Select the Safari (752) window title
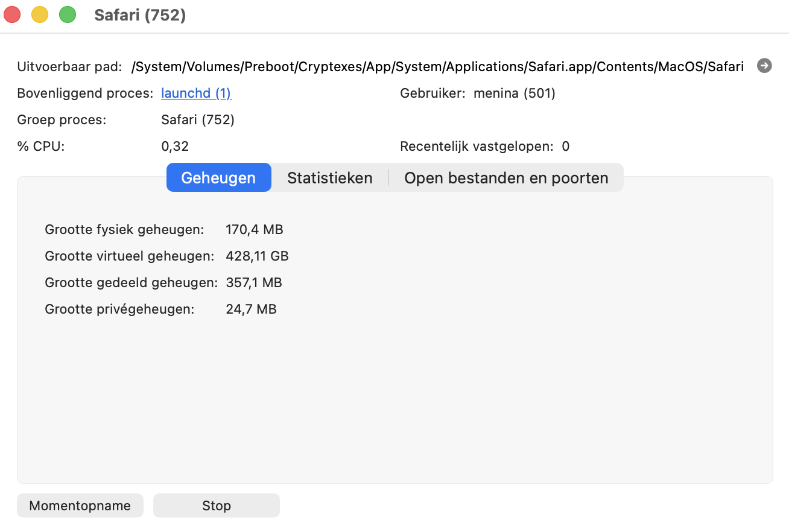This screenshot has width=789, height=532. click(139, 15)
